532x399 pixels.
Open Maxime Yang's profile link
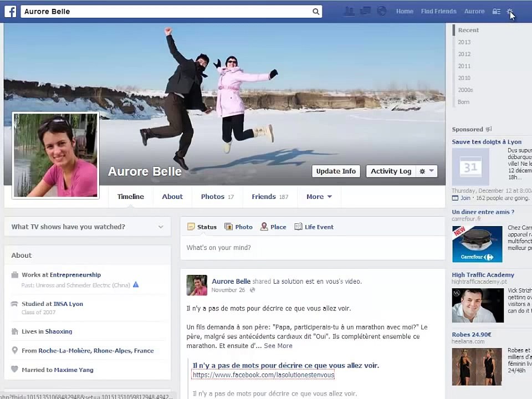pos(74,370)
